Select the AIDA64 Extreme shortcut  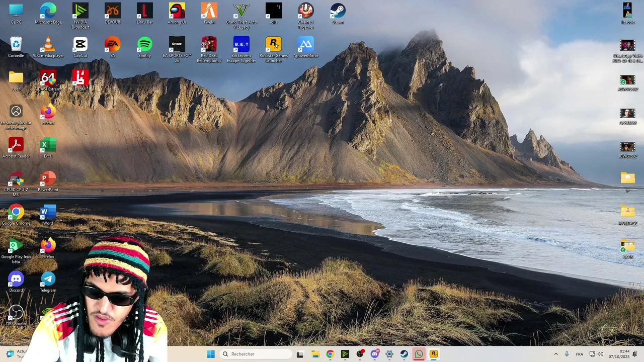pos(48,80)
